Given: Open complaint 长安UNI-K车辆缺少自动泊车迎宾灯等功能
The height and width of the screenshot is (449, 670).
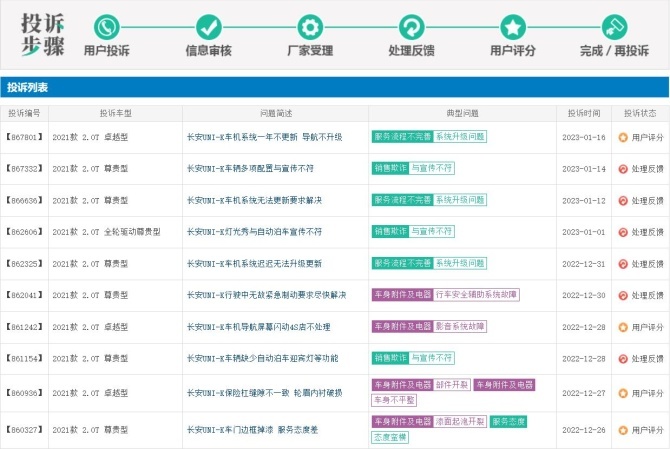Looking at the screenshot, I should pyautogui.click(x=262, y=358).
